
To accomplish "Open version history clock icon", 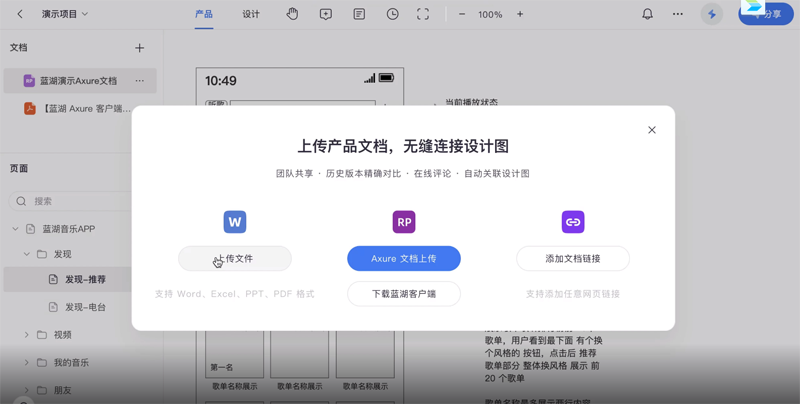I will [x=392, y=14].
